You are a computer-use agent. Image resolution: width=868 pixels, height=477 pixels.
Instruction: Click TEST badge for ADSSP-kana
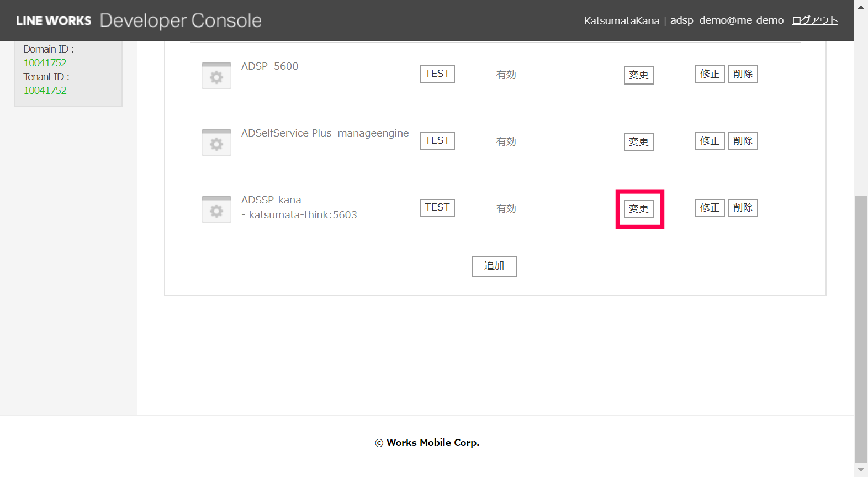437,208
